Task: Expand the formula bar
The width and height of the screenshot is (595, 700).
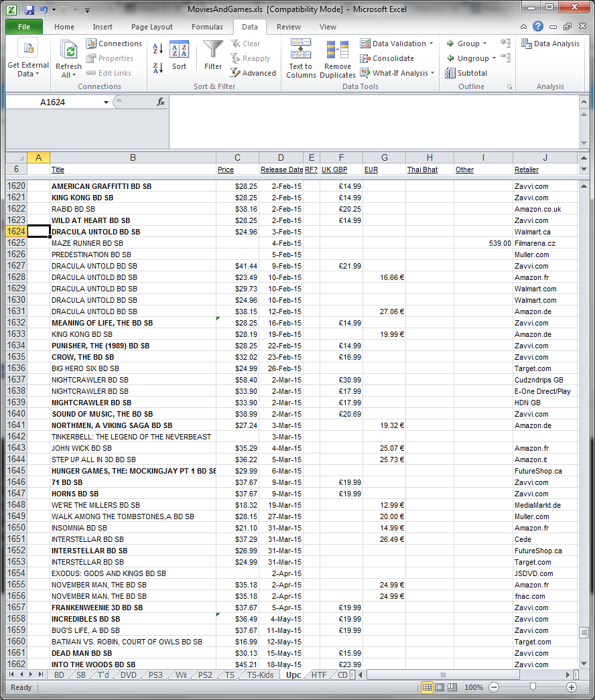Action: click(x=584, y=102)
